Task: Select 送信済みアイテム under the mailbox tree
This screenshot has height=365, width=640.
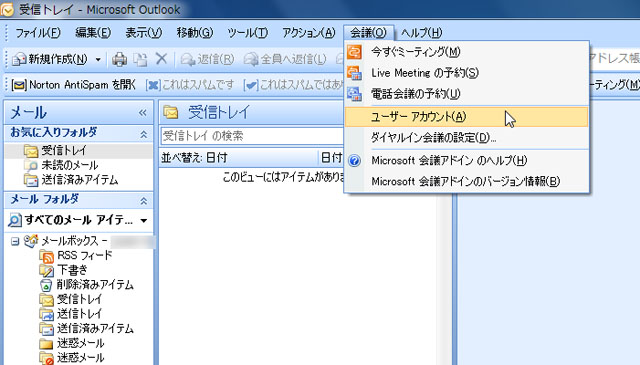Action: pos(95,329)
